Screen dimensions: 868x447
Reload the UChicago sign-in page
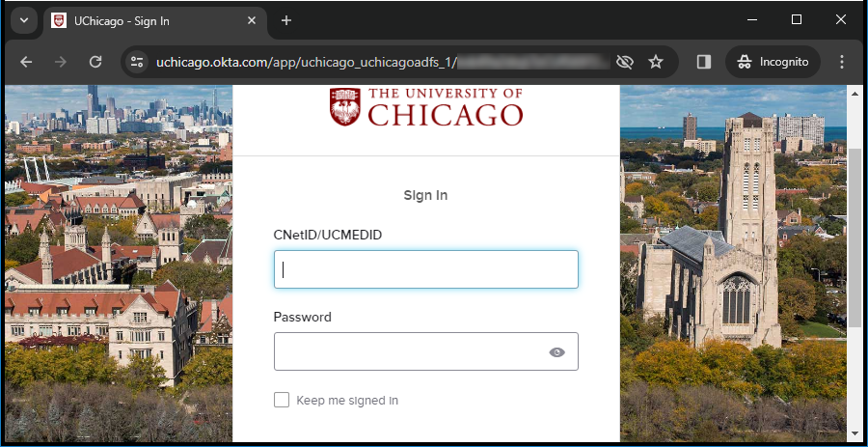95,62
